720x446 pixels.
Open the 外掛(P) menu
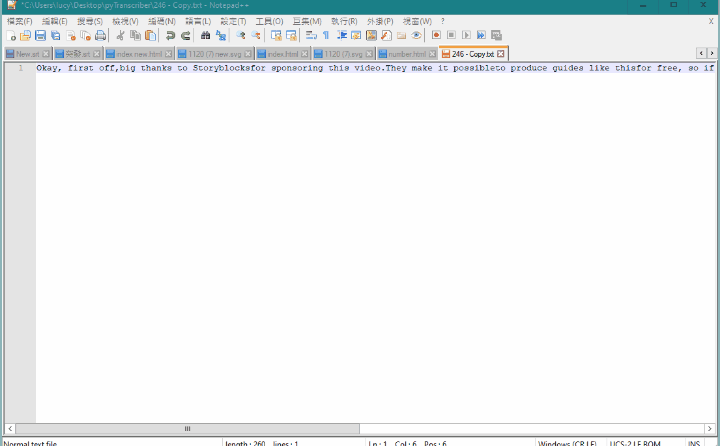pos(380,21)
